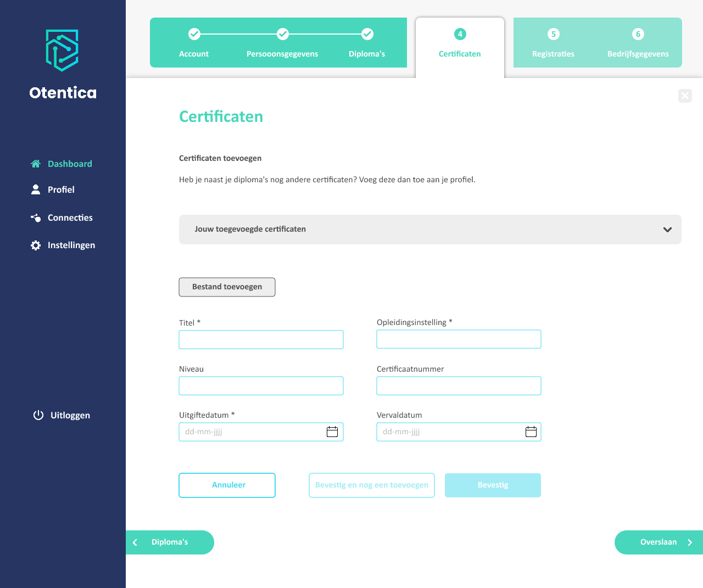Open the Uitgiftedatum calendar picker icon
Image resolution: width=703 pixels, height=588 pixels.
point(332,432)
